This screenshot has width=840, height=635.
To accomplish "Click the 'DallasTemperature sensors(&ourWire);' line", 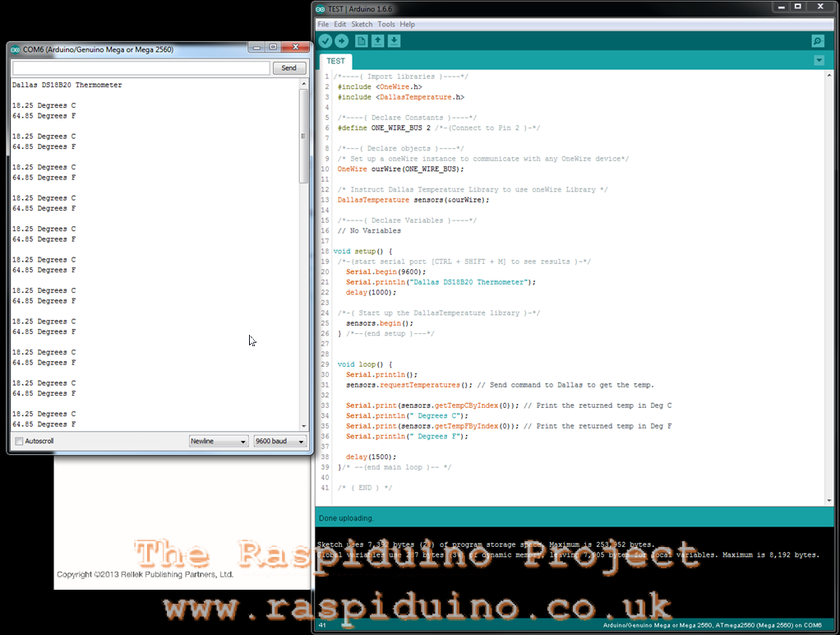I will pos(413,200).
